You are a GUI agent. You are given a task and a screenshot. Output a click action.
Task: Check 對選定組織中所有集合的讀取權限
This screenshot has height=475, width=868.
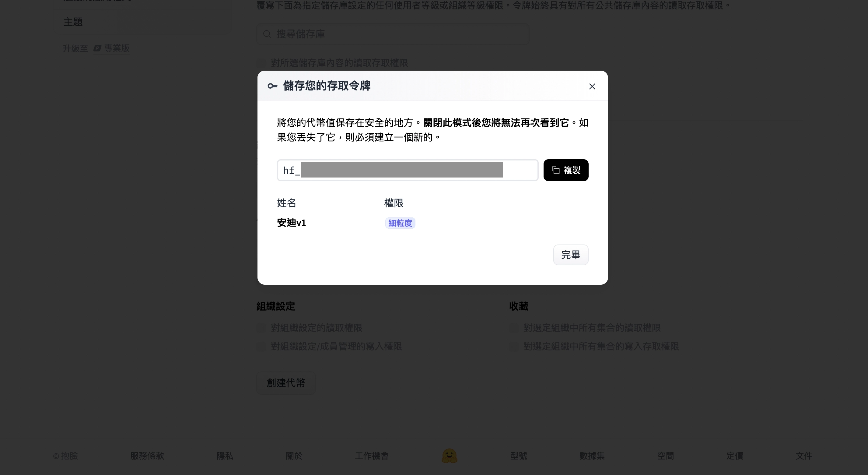tap(513, 328)
